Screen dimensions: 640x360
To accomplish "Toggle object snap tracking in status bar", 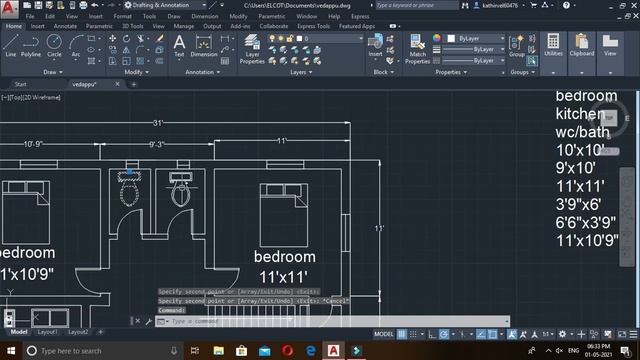I will click(x=481, y=334).
